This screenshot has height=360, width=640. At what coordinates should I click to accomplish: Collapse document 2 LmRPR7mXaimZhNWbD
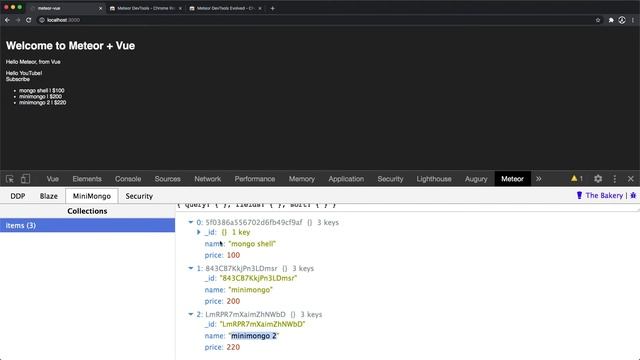click(191, 314)
